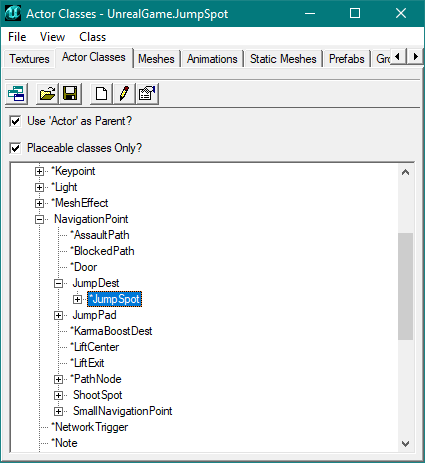
Task: Open default properties icon in toolbar
Action: click(x=147, y=94)
